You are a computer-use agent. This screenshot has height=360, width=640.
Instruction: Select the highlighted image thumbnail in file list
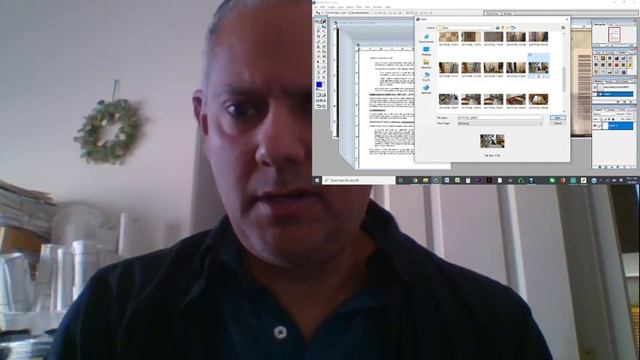[538, 66]
